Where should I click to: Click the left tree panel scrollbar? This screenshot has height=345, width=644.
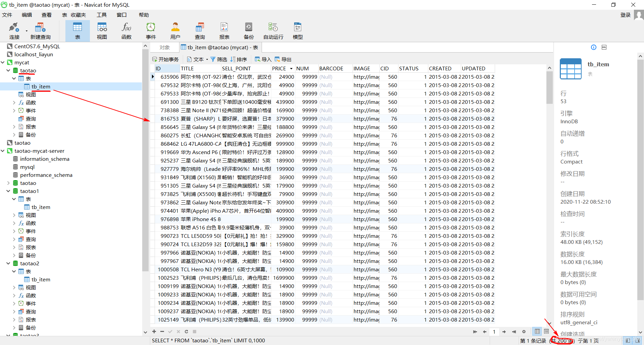point(145,160)
